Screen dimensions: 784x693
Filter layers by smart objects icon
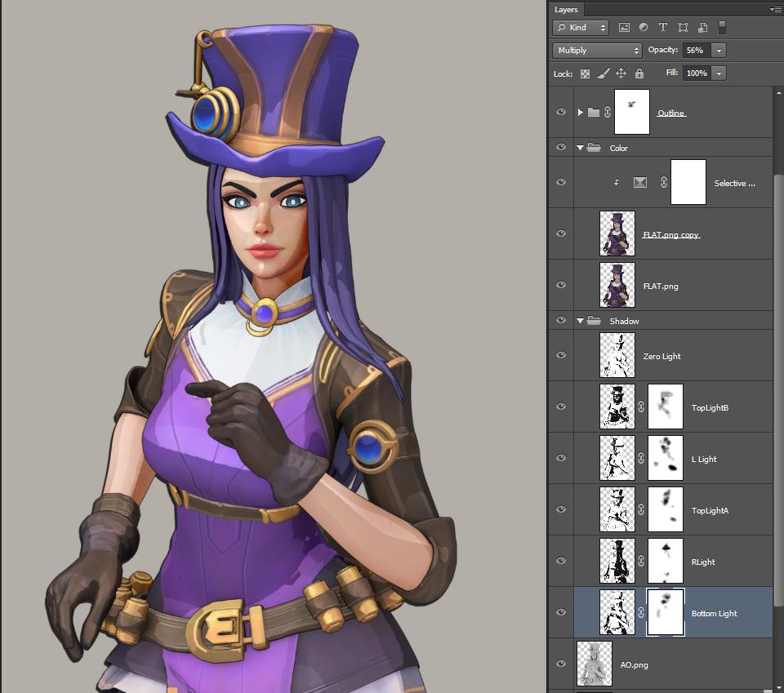[x=702, y=28]
